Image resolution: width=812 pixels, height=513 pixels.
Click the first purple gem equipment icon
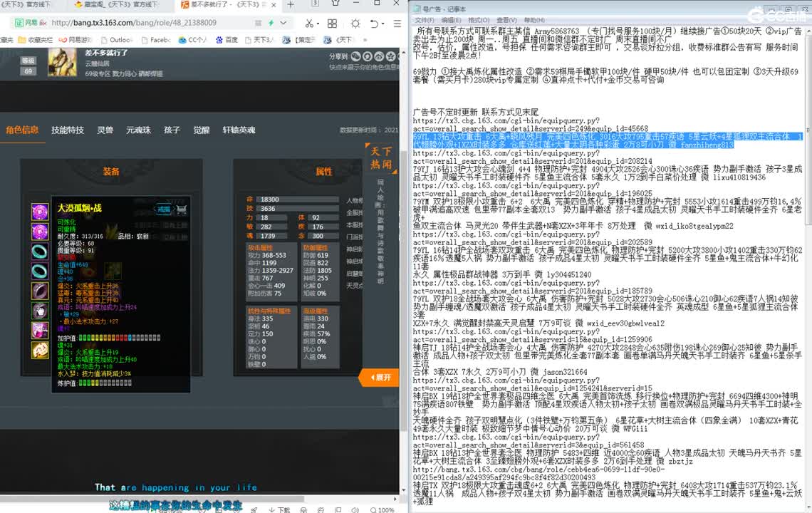[x=39, y=212]
